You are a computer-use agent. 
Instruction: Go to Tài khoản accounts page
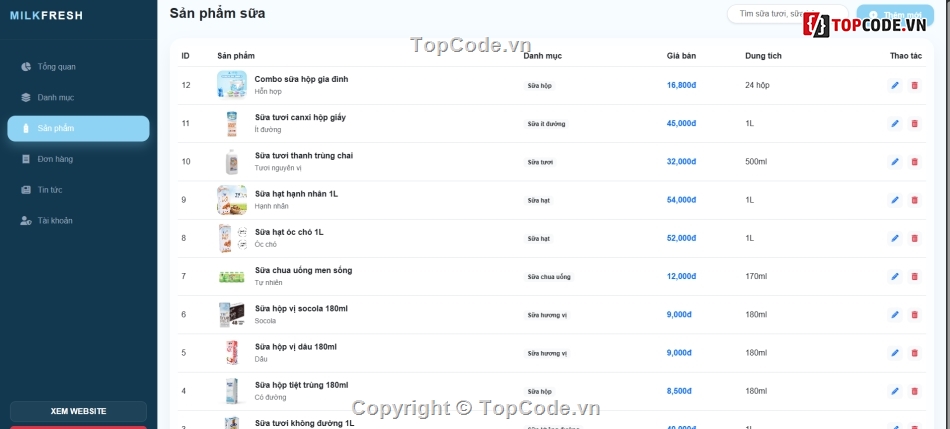tap(78, 221)
